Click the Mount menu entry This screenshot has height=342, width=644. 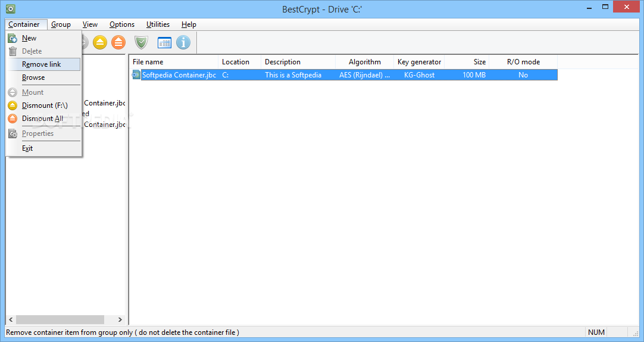coord(44,92)
